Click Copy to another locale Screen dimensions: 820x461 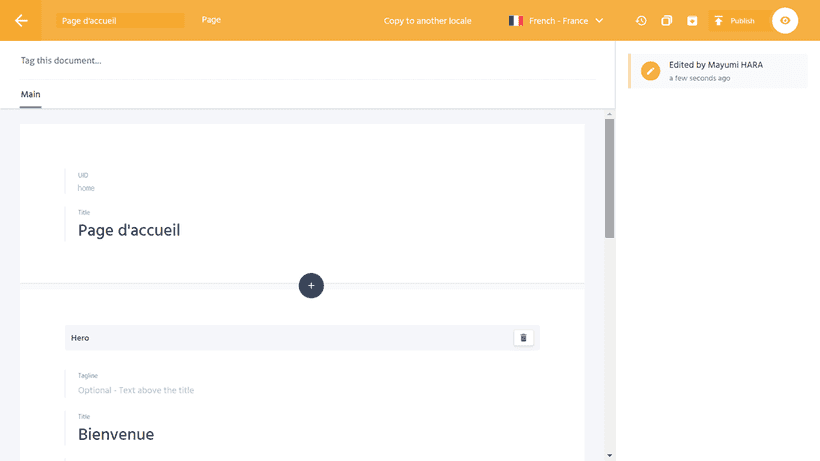427,21
